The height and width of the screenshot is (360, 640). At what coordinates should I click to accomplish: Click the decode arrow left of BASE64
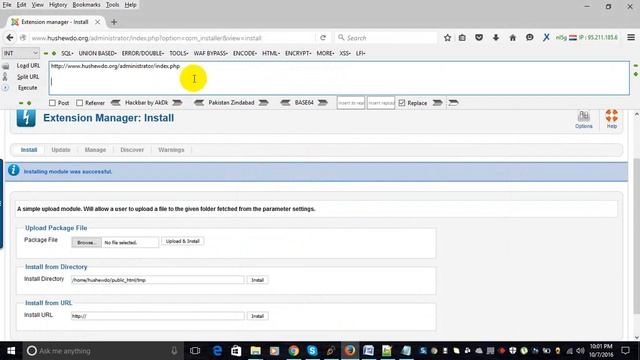coord(285,103)
